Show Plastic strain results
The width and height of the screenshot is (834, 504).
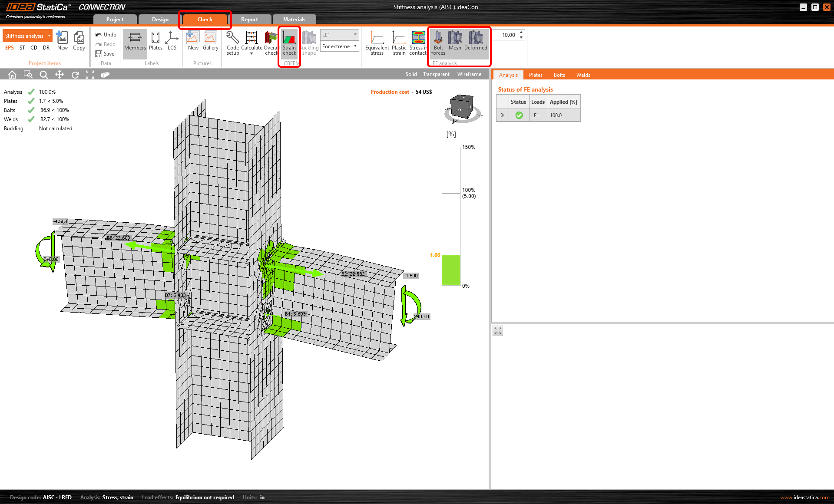pyautogui.click(x=399, y=43)
